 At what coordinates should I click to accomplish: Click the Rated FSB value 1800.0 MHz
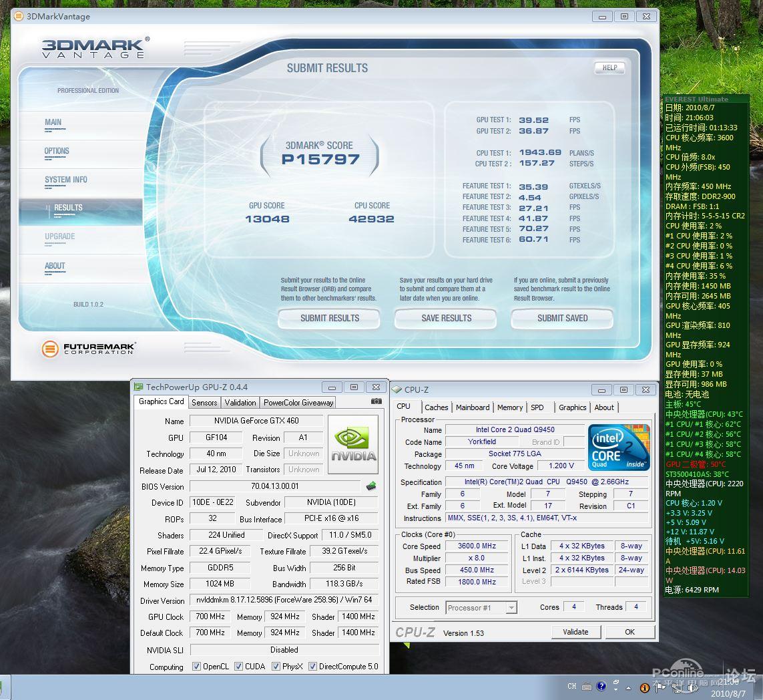coord(477,582)
